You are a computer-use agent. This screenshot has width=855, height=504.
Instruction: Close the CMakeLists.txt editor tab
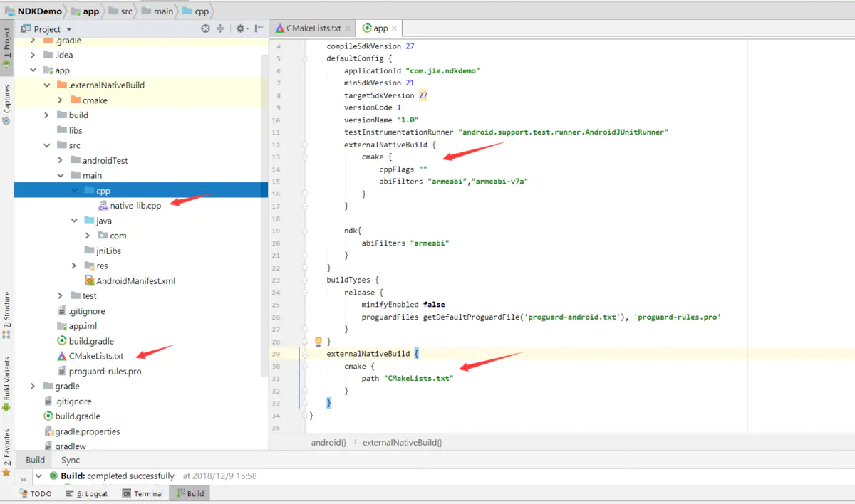click(x=347, y=28)
